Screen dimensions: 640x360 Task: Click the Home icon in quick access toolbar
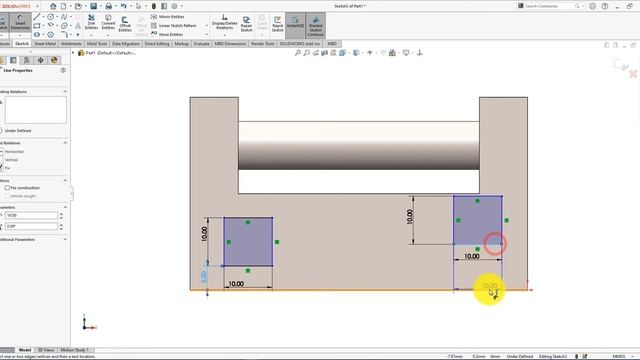pyautogui.click(x=53, y=6)
